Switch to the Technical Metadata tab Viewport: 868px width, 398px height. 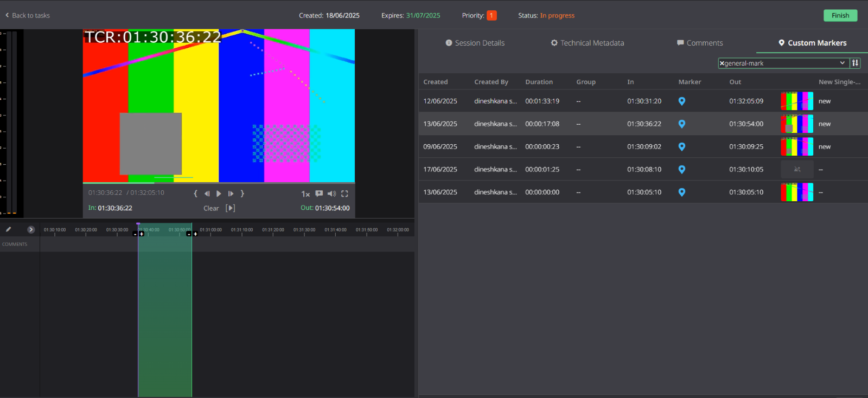(x=588, y=43)
